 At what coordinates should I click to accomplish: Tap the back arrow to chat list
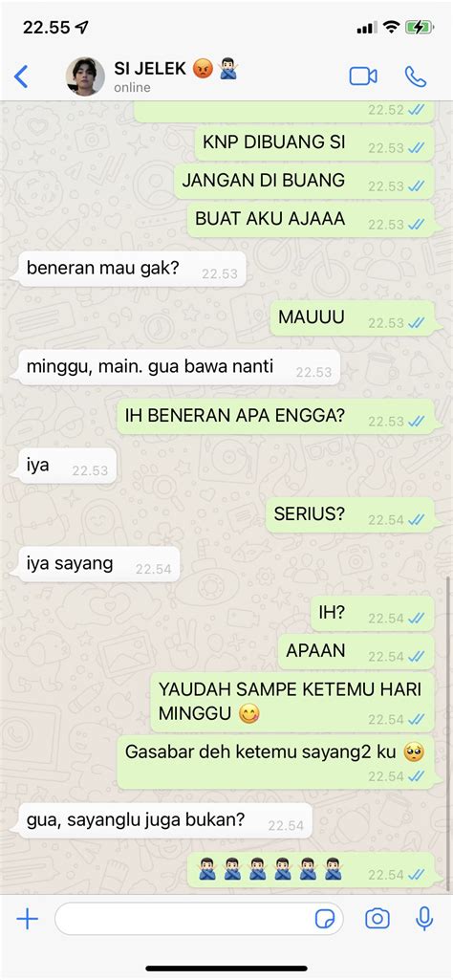pos(21,76)
